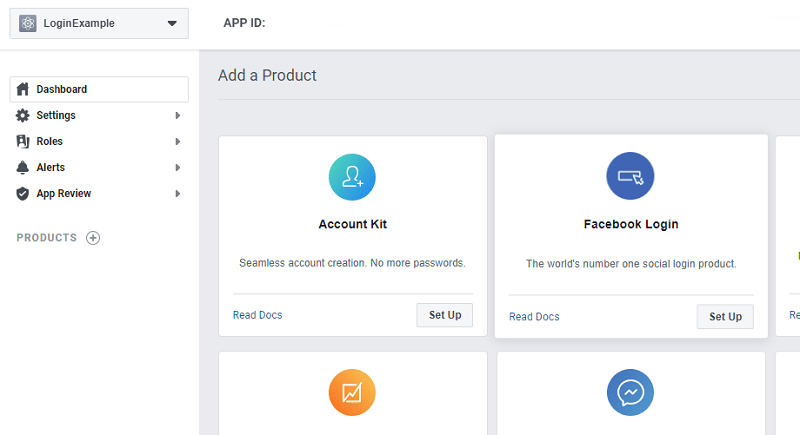Viewport: 800px width, 435px height.
Task: Open the Dashboard menu item
Action: (99, 89)
